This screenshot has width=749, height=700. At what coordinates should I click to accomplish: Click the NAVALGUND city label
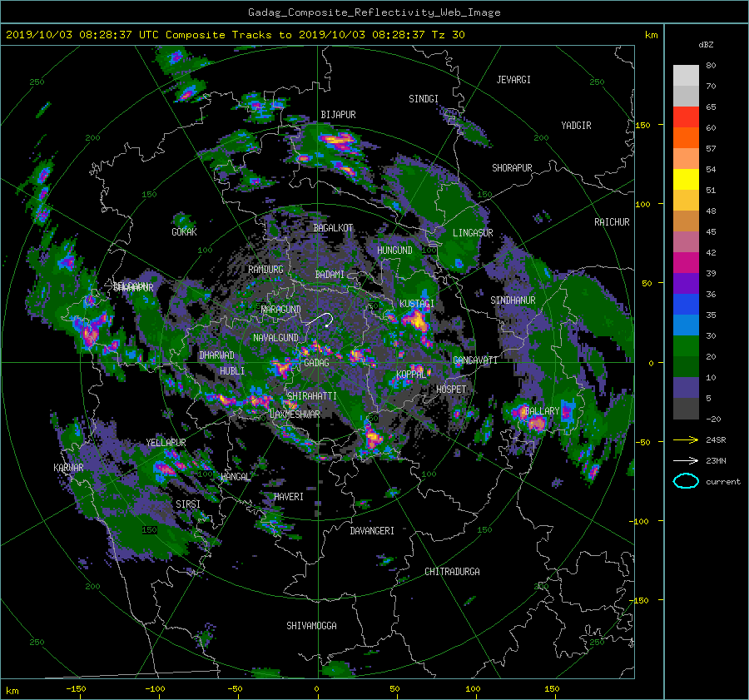coord(275,338)
